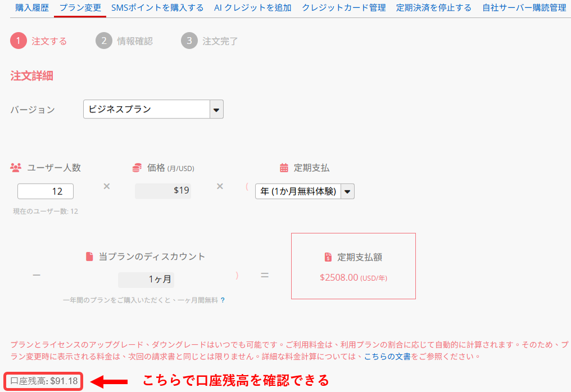
Task: Click the blue question mark help icon
Action: [x=223, y=300]
